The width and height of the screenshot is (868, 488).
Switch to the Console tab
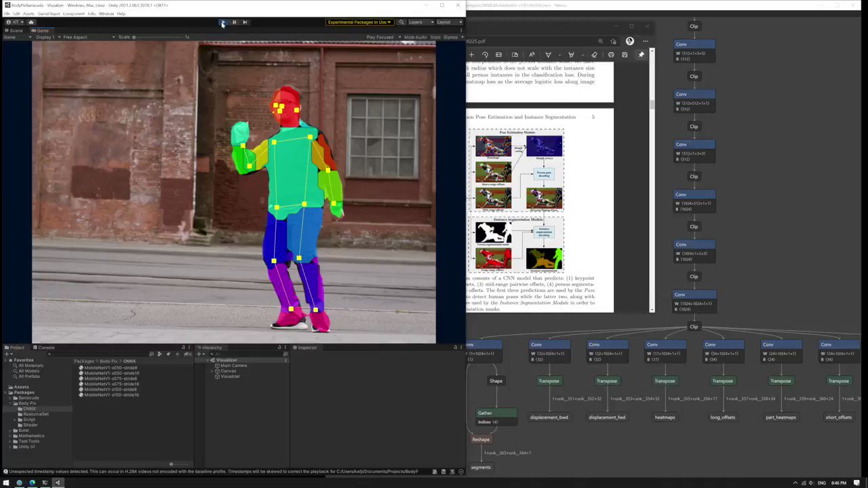(43, 348)
